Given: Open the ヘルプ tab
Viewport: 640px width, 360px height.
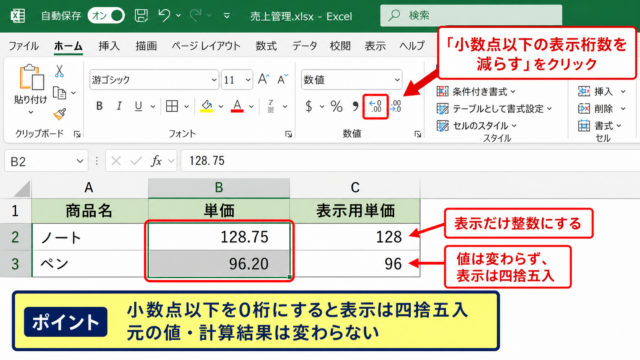Looking at the screenshot, I should [x=412, y=46].
